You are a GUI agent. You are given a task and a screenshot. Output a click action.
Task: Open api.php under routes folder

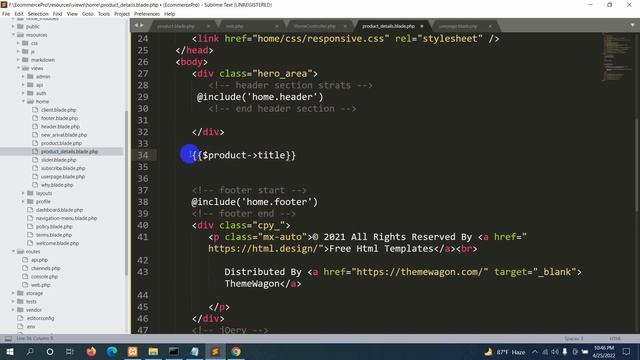click(x=40, y=260)
